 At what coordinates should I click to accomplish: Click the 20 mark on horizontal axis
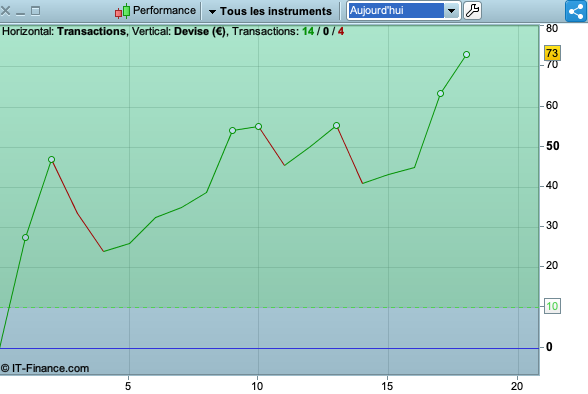[517, 386]
